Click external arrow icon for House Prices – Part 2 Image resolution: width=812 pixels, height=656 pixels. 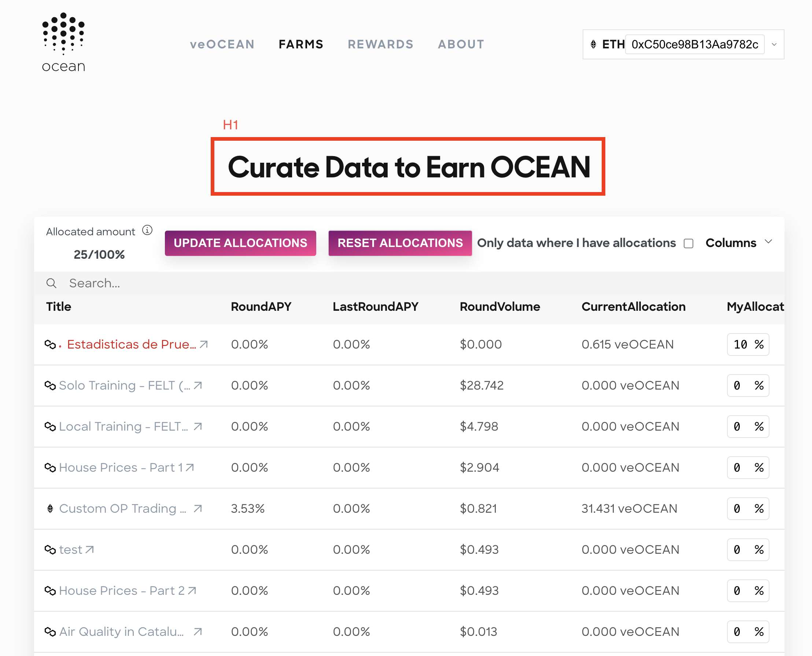pos(192,591)
